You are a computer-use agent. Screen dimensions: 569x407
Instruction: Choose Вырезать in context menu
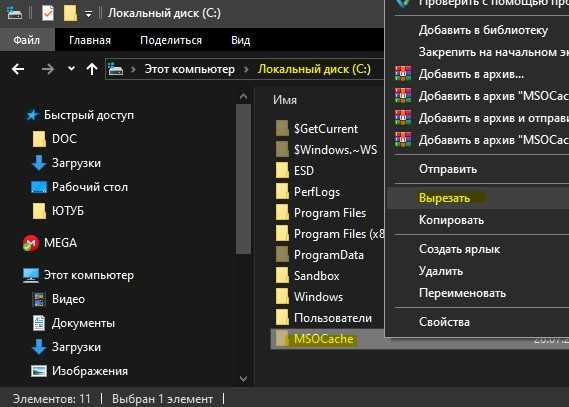pos(444,198)
